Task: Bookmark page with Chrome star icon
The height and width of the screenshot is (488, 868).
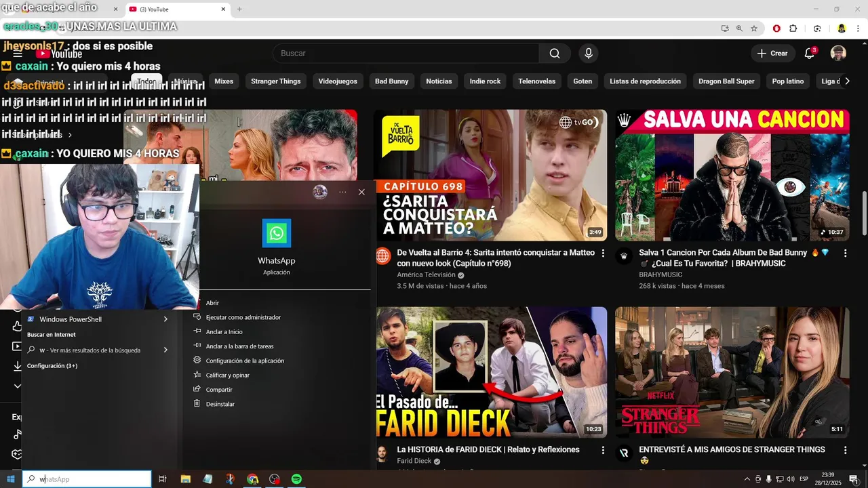Action: pyautogui.click(x=754, y=28)
